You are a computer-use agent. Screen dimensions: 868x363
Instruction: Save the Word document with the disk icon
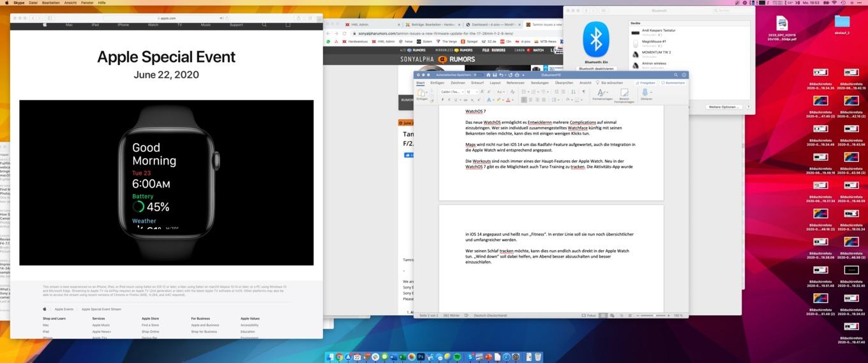[495, 75]
